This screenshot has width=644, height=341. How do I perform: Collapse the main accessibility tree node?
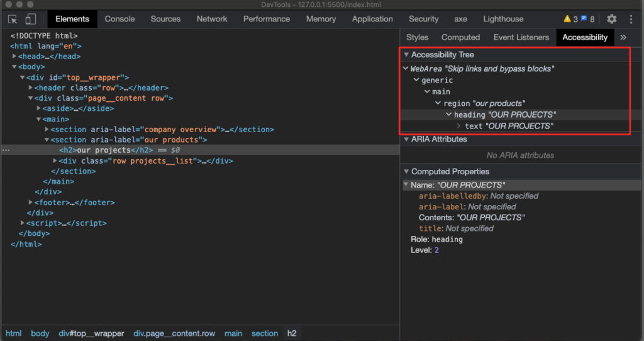[x=427, y=92]
